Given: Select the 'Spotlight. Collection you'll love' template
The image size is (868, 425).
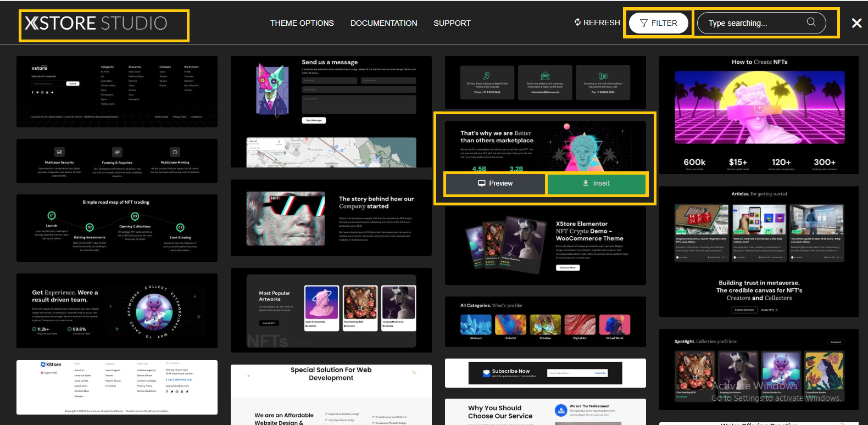Looking at the screenshot, I should [759, 370].
